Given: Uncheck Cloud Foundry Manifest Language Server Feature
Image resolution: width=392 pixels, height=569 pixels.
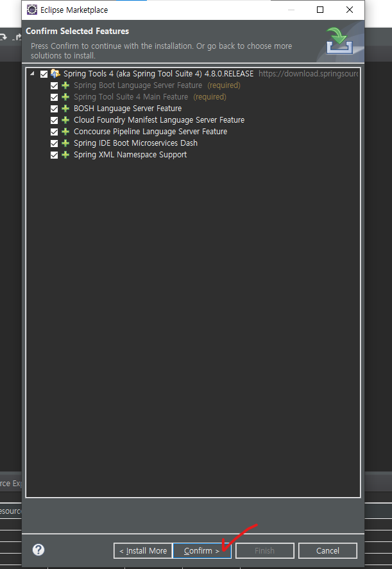Looking at the screenshot, I should [54, 120].
